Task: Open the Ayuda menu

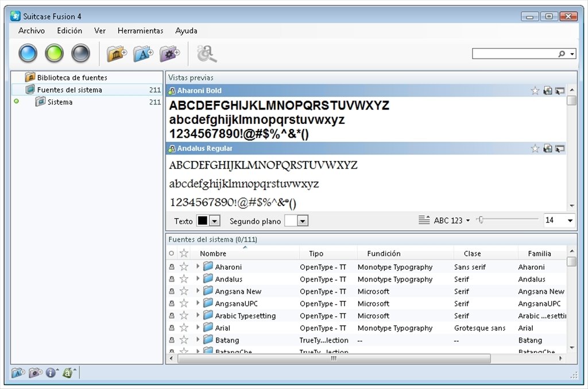Action: (x=186, y=31)
